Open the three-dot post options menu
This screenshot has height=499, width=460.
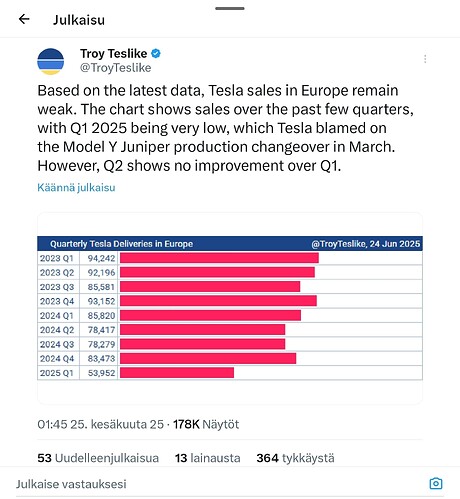(x=425, y=59)
